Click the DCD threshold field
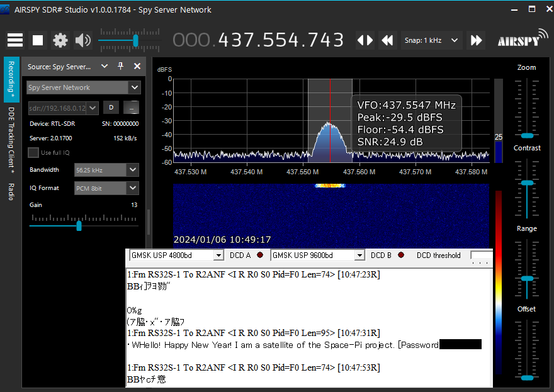This screenshot has width=554, height=392. pyautogui.click(x=482, y=255)
